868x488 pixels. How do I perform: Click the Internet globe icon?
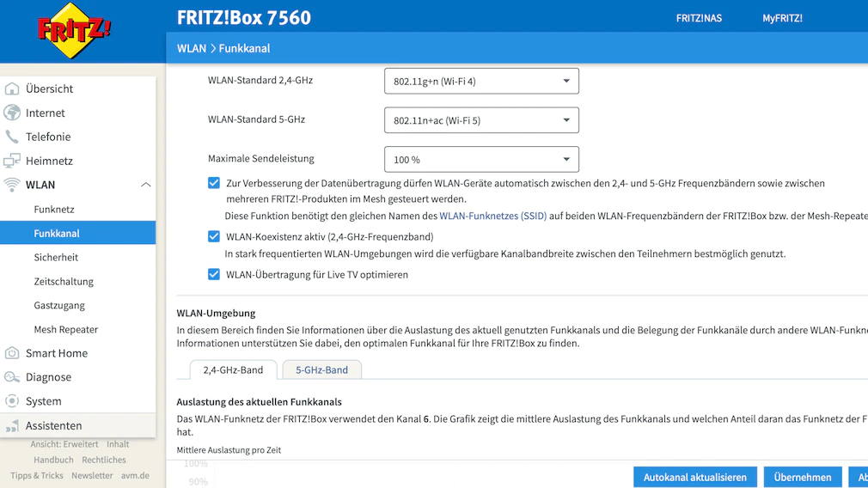(12, 113)
